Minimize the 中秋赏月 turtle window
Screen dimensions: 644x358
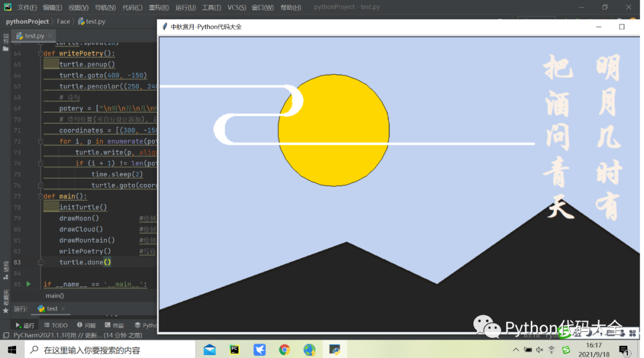[x=599, y=27]
